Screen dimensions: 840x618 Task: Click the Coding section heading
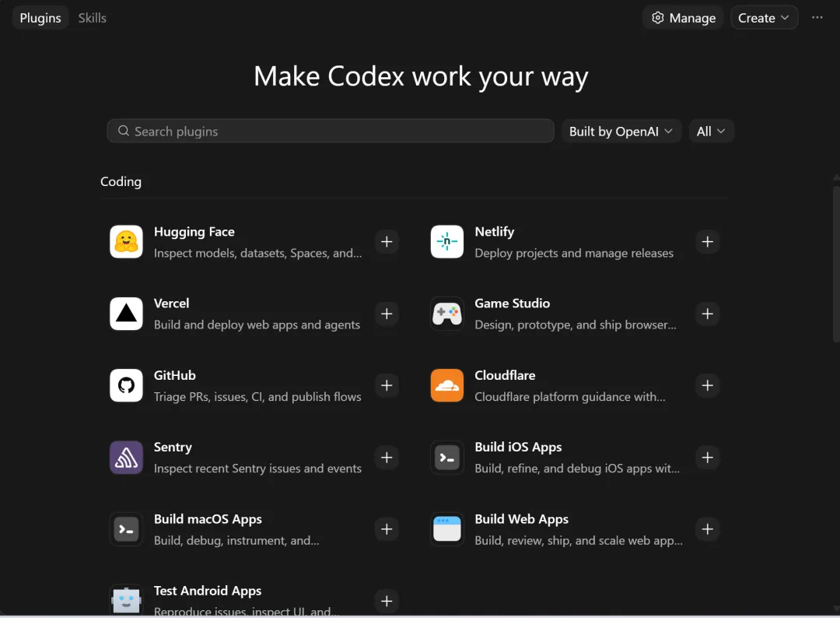point(121,181)
